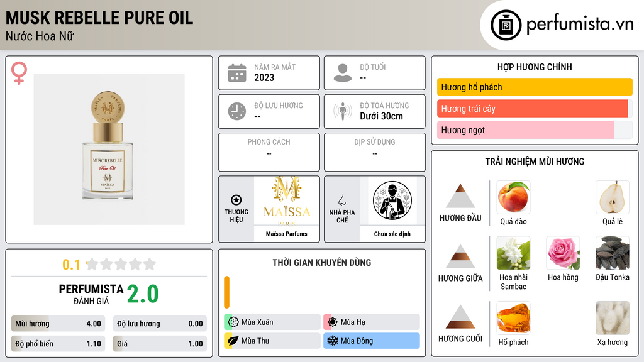Click the Độ phổ biến 1.10 score bar
644x362 pixels.
pos(58,344)
